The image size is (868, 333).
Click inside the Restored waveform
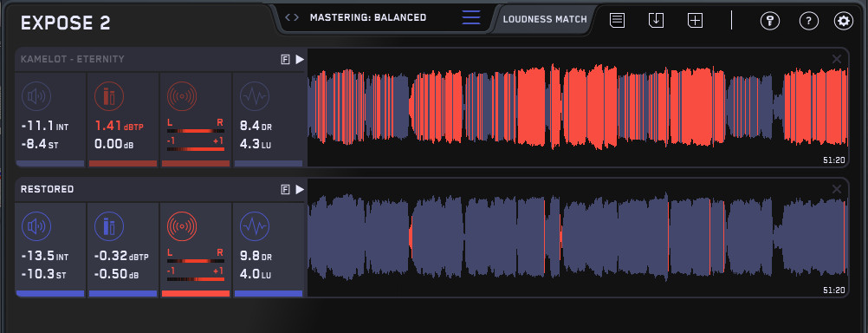[578, 237]
